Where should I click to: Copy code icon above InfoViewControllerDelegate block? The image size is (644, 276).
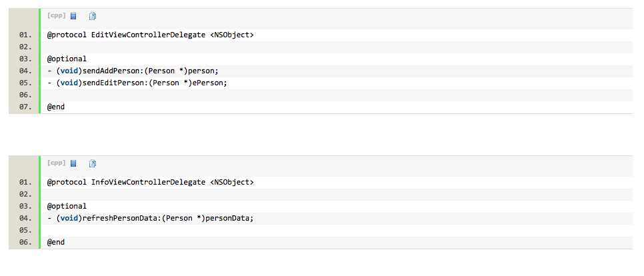[93, 163]
